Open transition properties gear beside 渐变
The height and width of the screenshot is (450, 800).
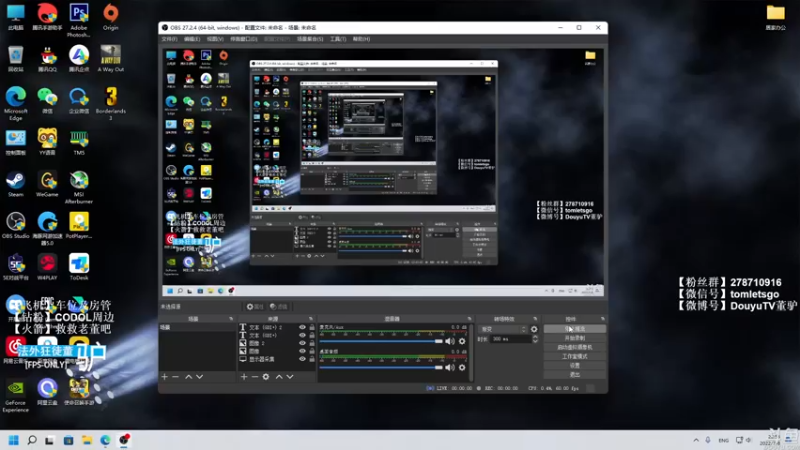tap(534, 329)
